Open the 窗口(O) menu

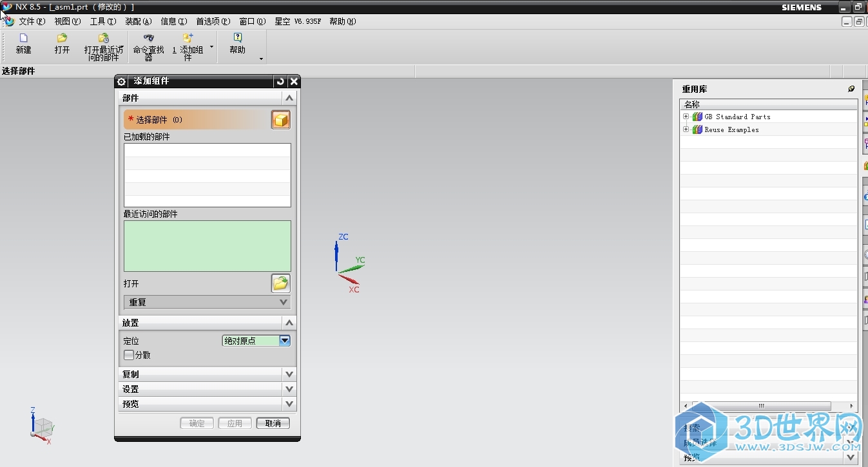point(253,21)
